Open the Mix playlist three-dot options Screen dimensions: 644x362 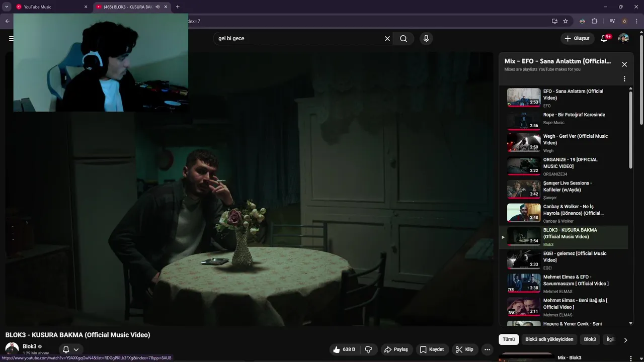tap(624, 79)
